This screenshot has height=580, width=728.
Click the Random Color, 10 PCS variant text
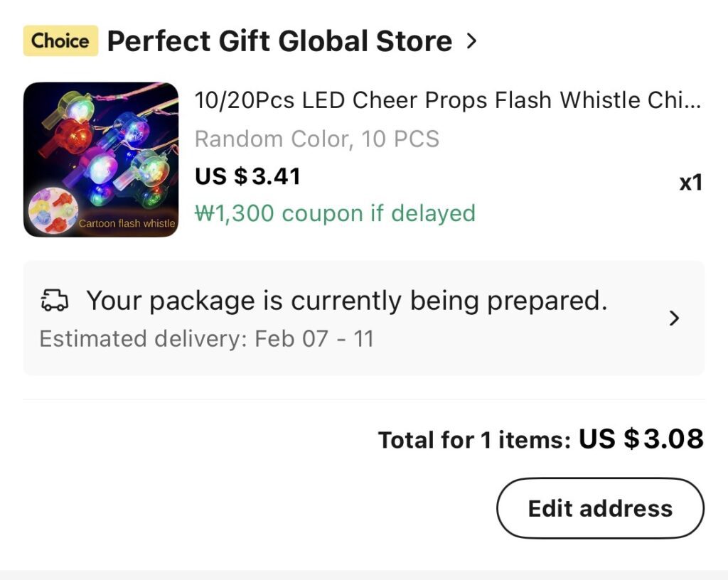coord(317,139)
